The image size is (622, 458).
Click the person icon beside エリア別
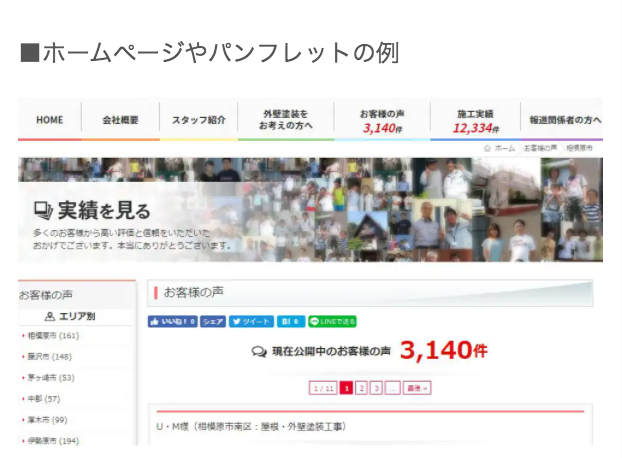(x=50, y=316)
